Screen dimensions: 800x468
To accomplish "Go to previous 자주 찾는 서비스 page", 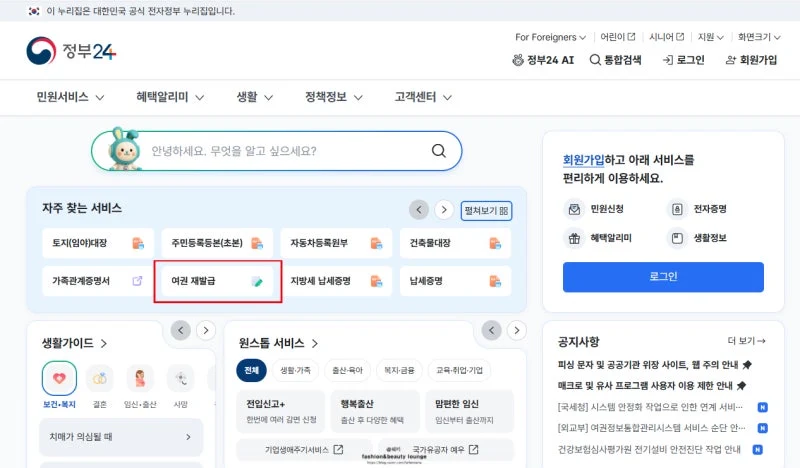I will (419, 210).
